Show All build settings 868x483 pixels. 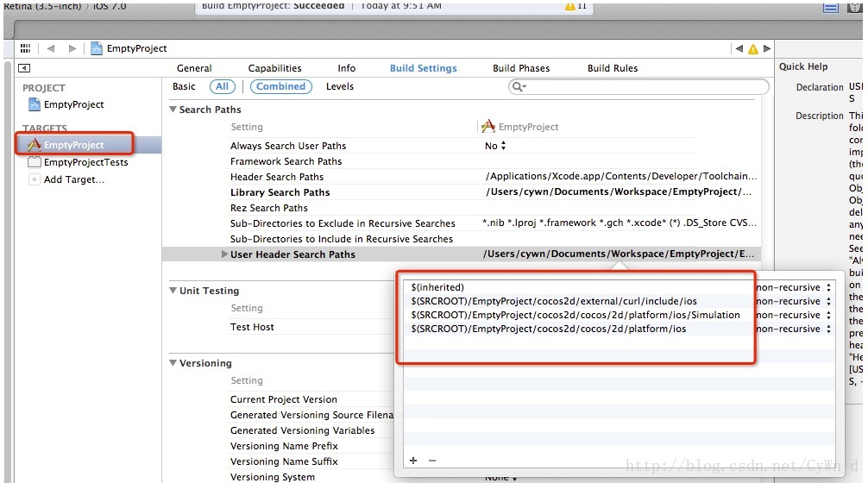tap(222, 86)
